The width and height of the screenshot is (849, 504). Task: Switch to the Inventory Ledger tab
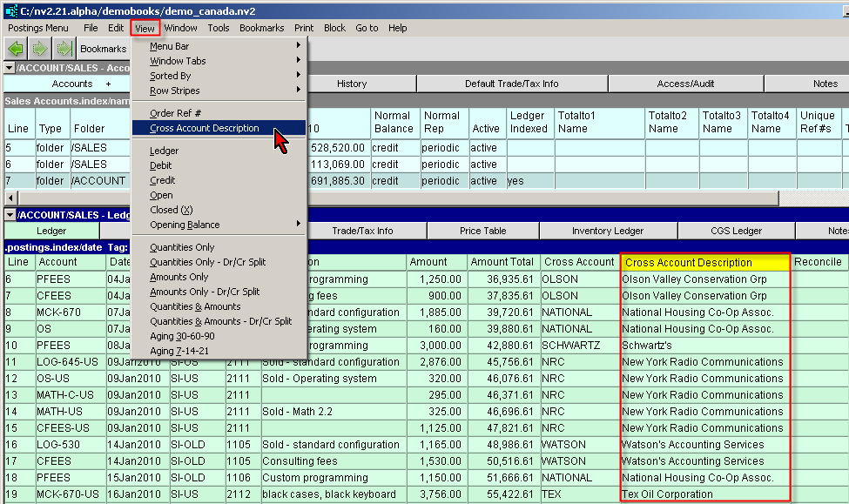607,231
